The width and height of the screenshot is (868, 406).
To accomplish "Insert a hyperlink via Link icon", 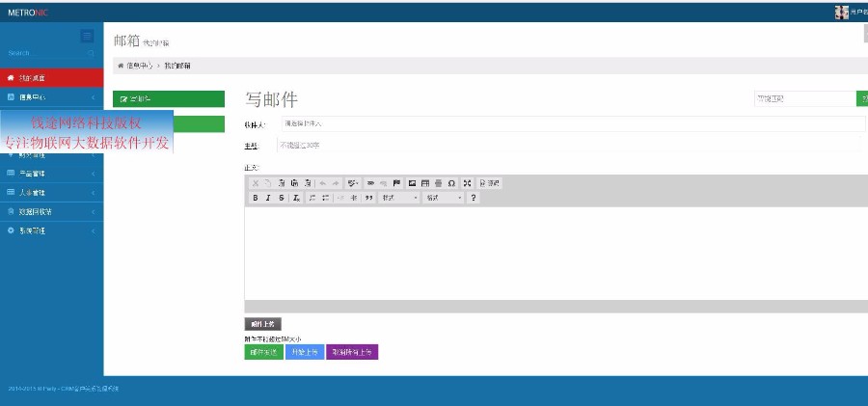I will (370, 183).
